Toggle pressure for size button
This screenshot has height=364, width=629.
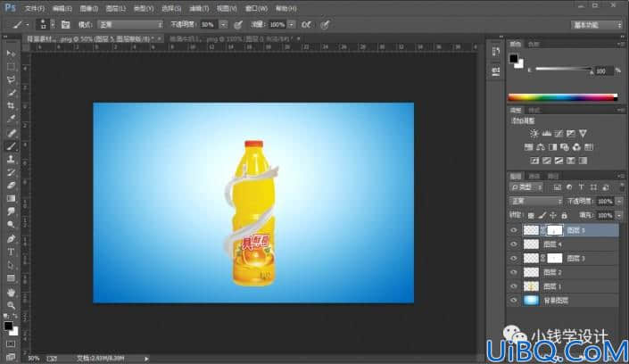click(326, 25)
